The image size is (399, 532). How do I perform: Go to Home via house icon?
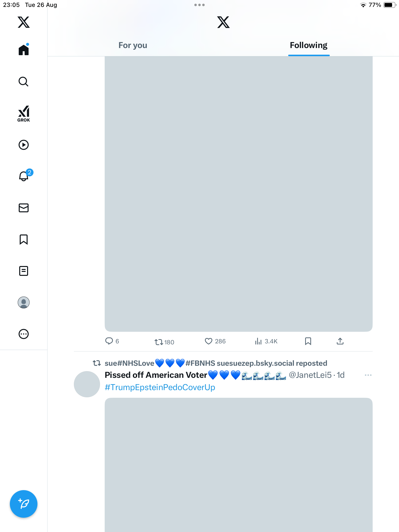tap(24, 50)
